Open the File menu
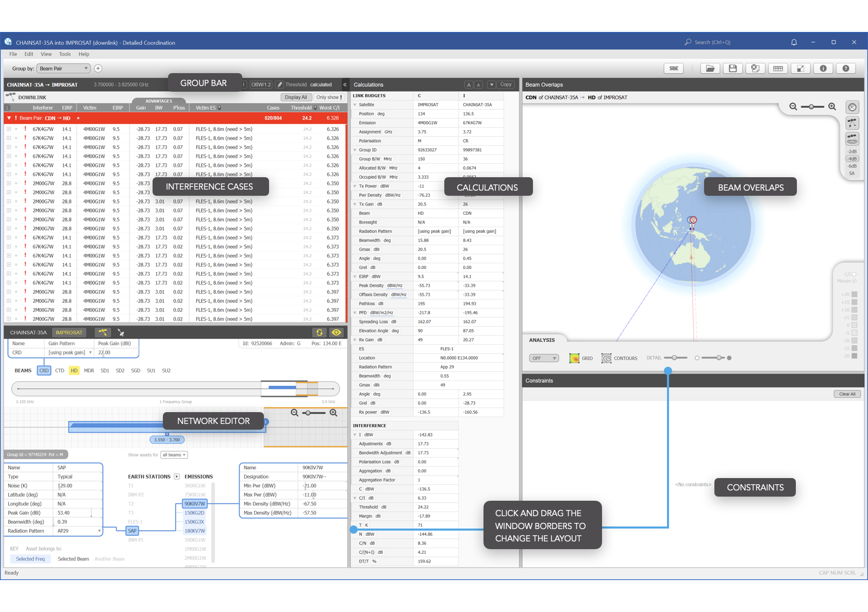Image resolution: width=868 pixels, height=612 pixels. pos(13,54)
